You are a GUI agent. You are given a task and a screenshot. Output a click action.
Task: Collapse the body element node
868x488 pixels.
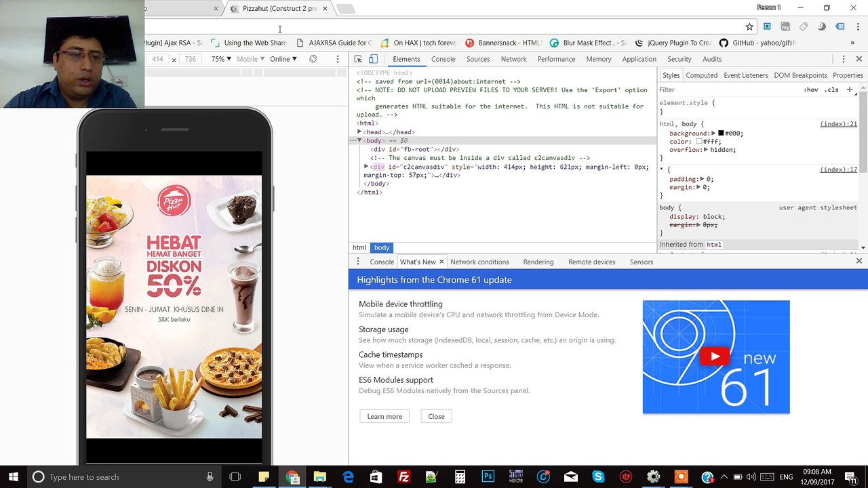(x=359, y=140)
